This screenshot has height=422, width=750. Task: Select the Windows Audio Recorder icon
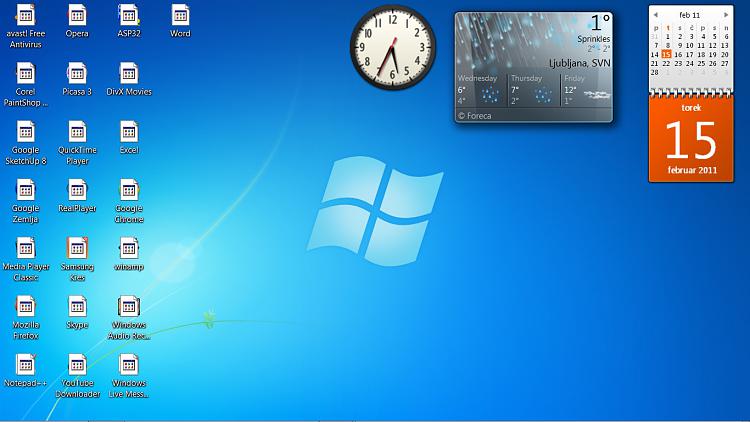[x=129, y=318]
